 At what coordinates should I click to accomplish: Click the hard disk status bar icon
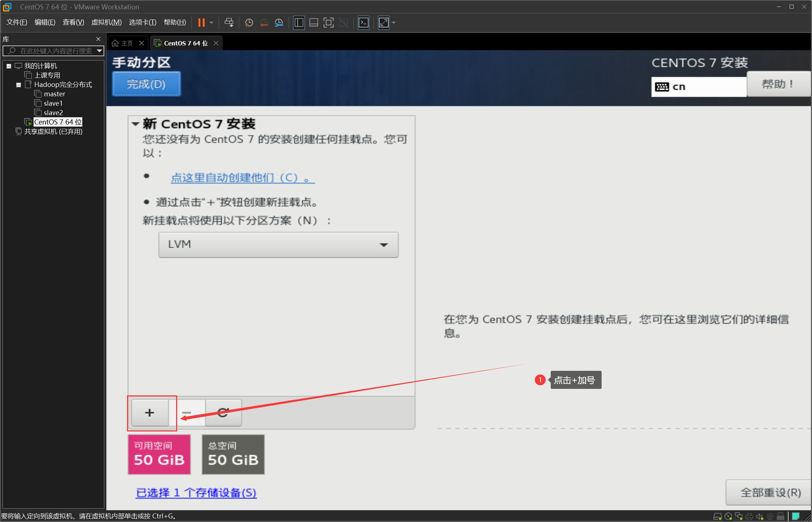(717, 516)
